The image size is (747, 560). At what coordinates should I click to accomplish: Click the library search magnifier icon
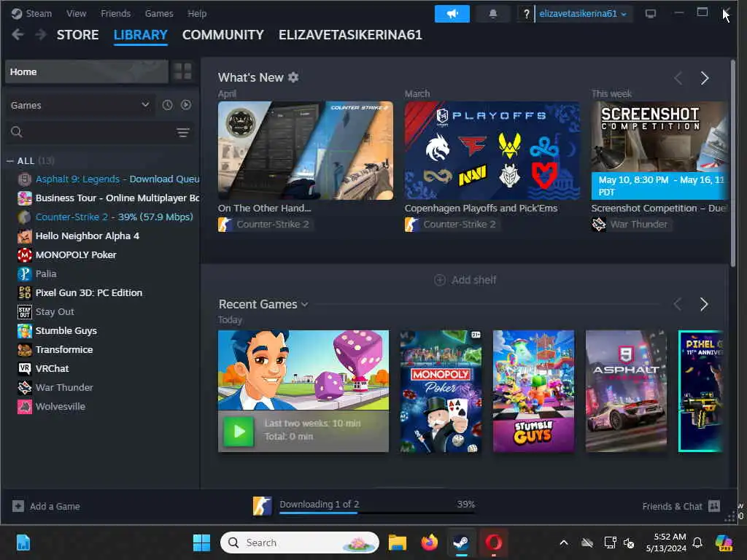pyautogui.click(x=17, y=132)
